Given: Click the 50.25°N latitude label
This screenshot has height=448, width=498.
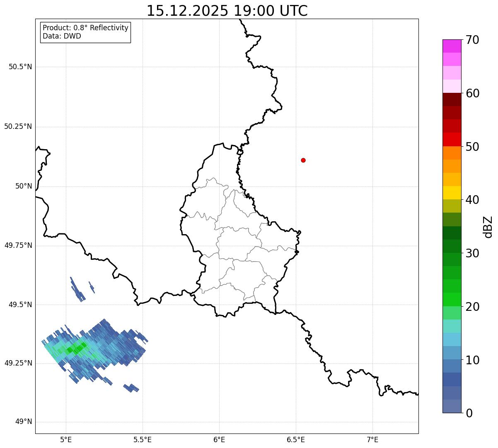Looking at the screenshot, I should 18,126.
